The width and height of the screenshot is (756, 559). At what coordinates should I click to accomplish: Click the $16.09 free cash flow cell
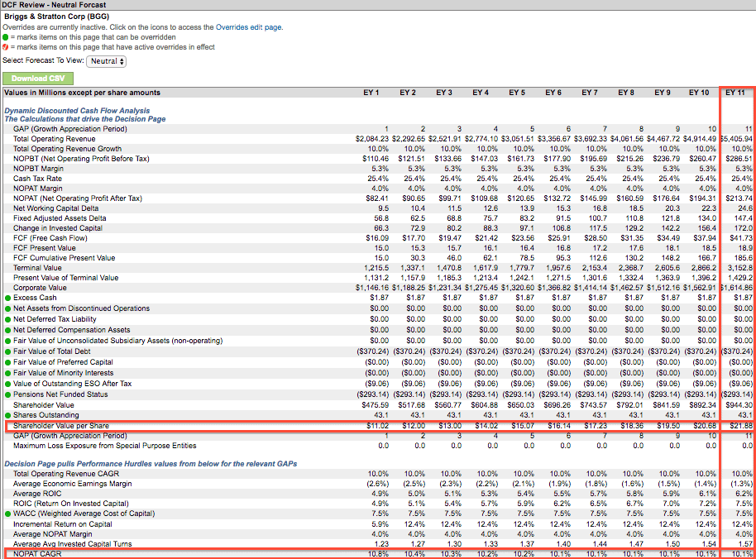pos(377,238)
